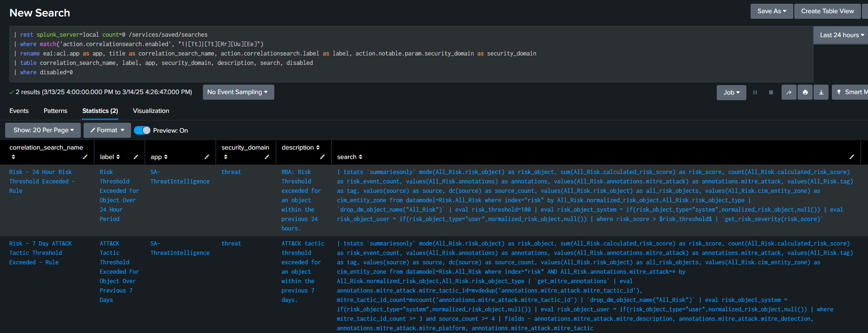Pause the running search job
This screenshot has width=868, height=333.
pos(755,93)
